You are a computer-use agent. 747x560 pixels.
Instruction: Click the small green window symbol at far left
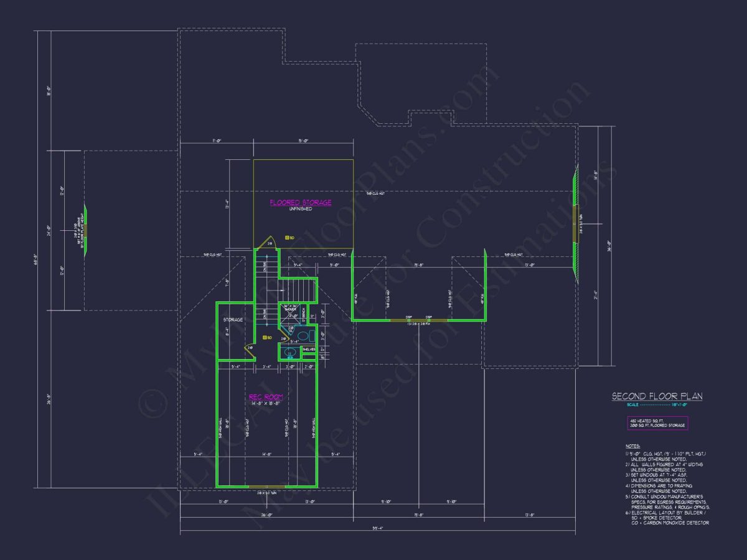87,230
